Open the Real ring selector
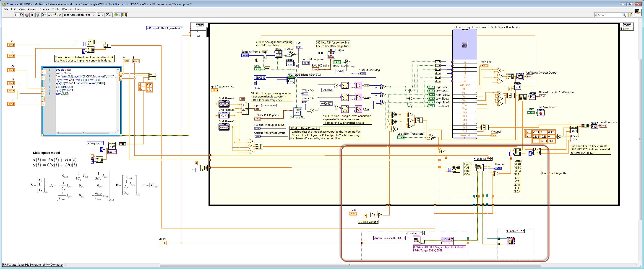Screen dimensions: 644x269 [112, 152]
